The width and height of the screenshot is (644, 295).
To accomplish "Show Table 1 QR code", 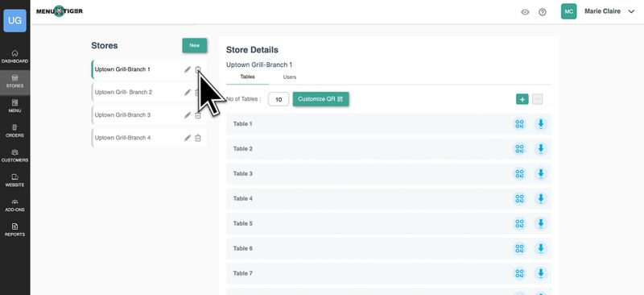I will (x=519, y=124).
